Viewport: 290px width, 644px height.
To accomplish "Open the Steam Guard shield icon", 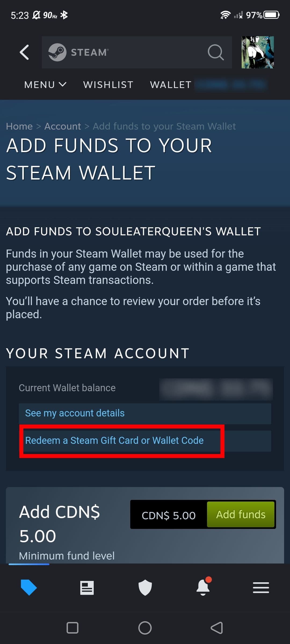I will (x=145, y=588).
